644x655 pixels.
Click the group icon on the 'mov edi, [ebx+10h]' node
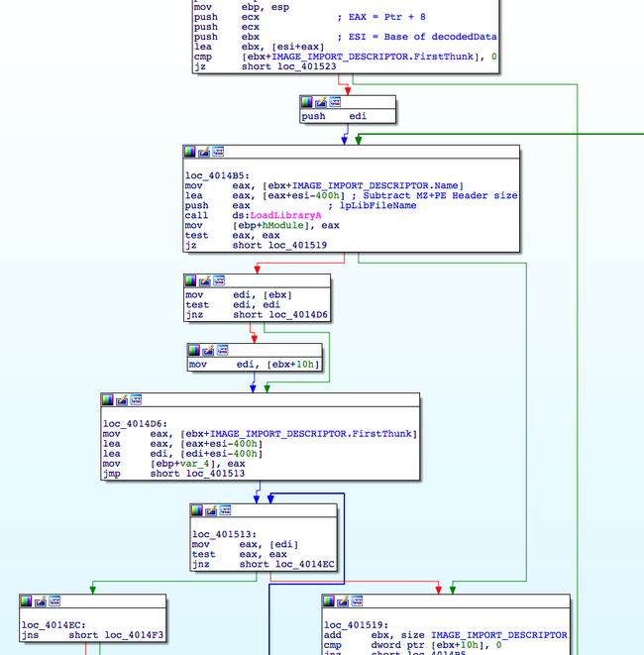pos(222,350)
